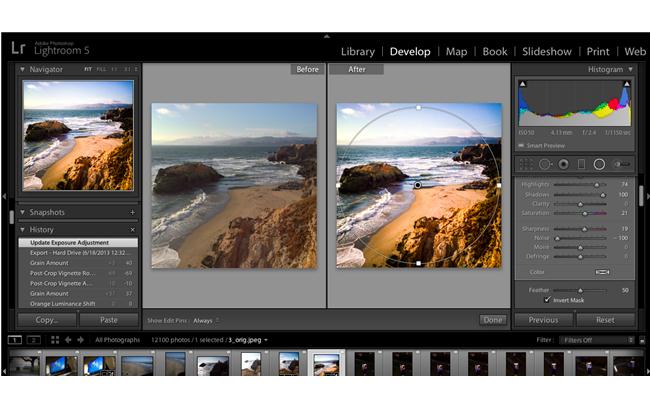650x400 pixels.
Task: Set Navigator zoom to FILL
Action: point(101,69)
